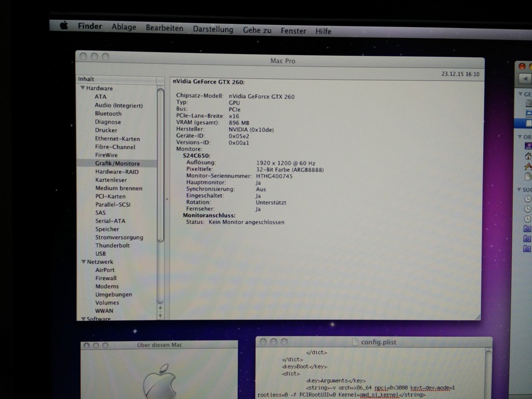Select Drucker in the sidebar

coord(106,130)
